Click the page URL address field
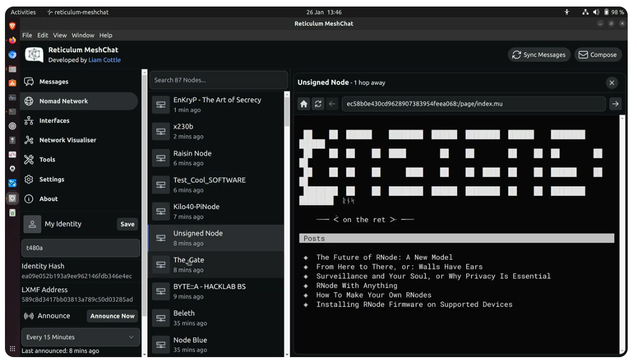This screenshot has height=362, width=637. pos(473,104)
